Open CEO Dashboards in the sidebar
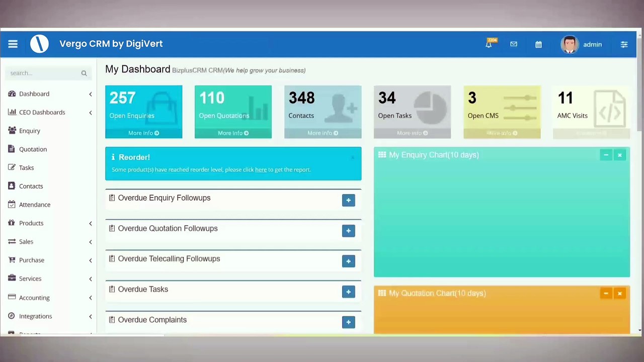 pos(42,112)
